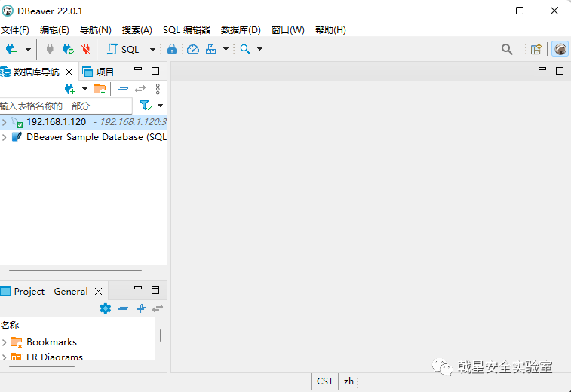Click the 名称 column header
This screenshot has height=392, width=571.
(x=10, y=325)
